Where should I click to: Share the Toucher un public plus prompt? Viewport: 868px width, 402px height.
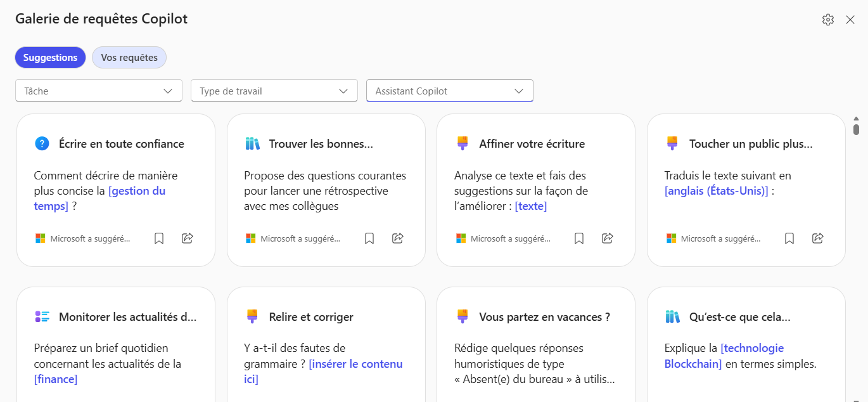[818, 238]
